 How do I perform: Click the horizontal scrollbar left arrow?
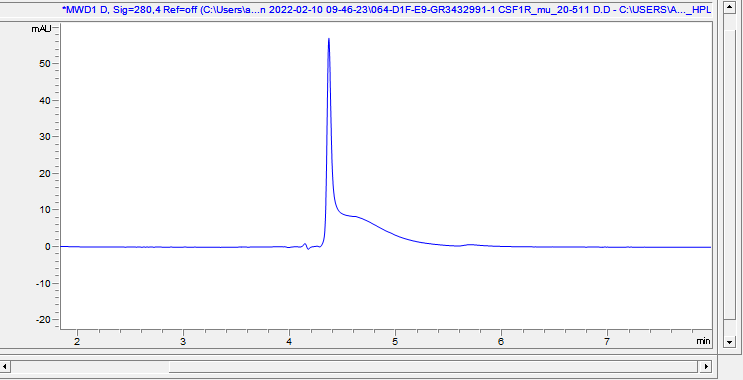tap(5, 366)
